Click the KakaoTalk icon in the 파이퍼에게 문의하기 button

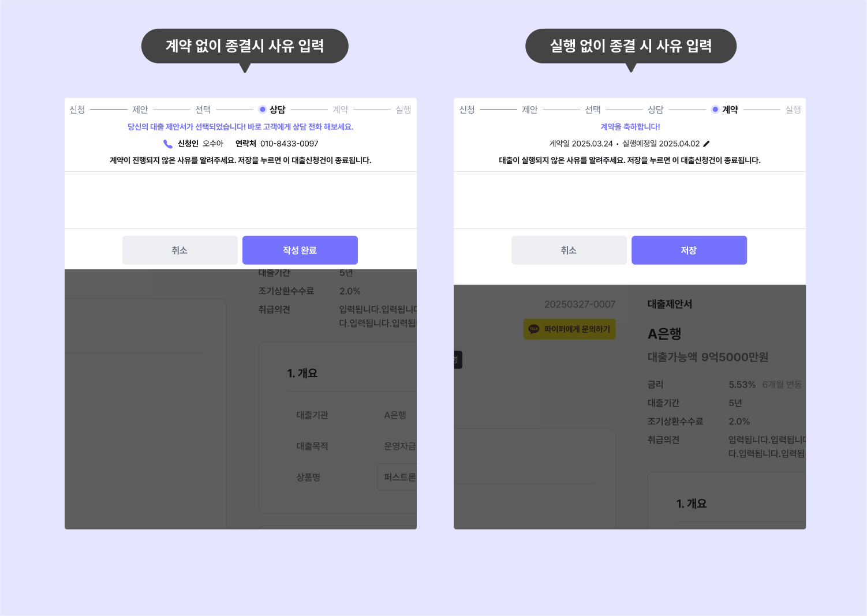point(534,329)
